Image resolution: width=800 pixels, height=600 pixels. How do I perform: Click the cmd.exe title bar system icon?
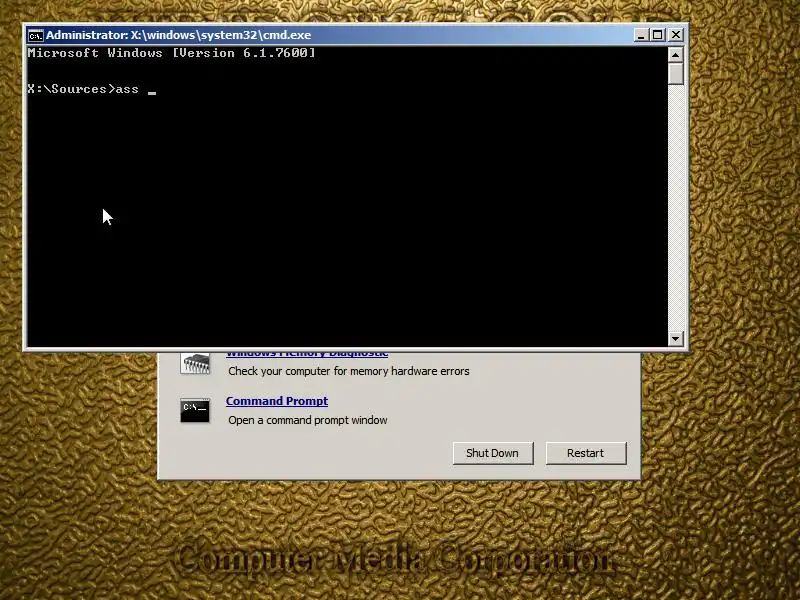pos(36,35)
